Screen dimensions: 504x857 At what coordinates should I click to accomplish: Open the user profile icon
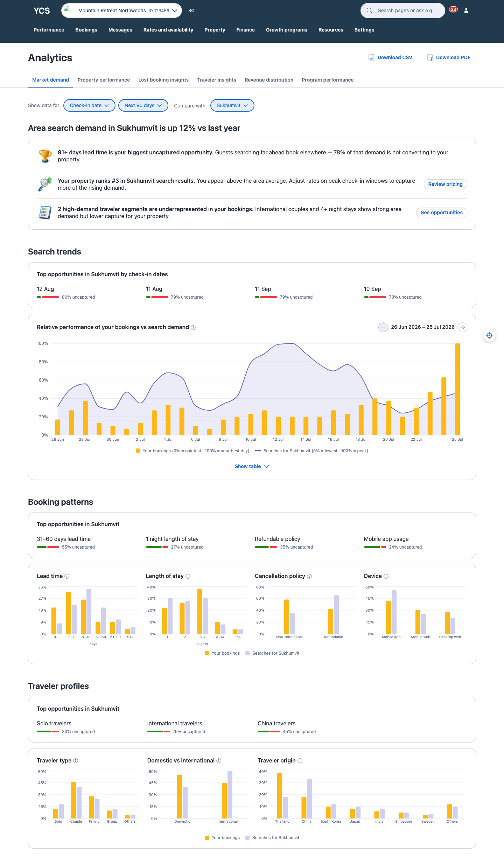coord(466,11)
